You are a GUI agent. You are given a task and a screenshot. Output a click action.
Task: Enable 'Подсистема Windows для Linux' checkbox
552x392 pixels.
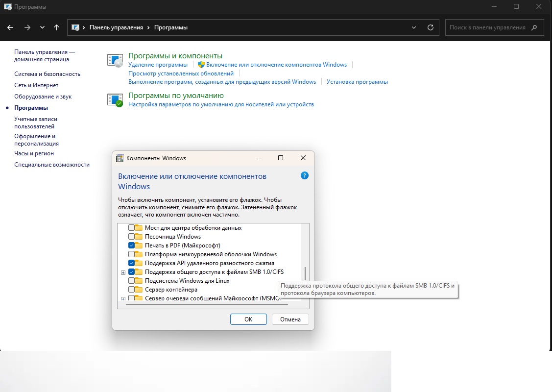point(131,281)
